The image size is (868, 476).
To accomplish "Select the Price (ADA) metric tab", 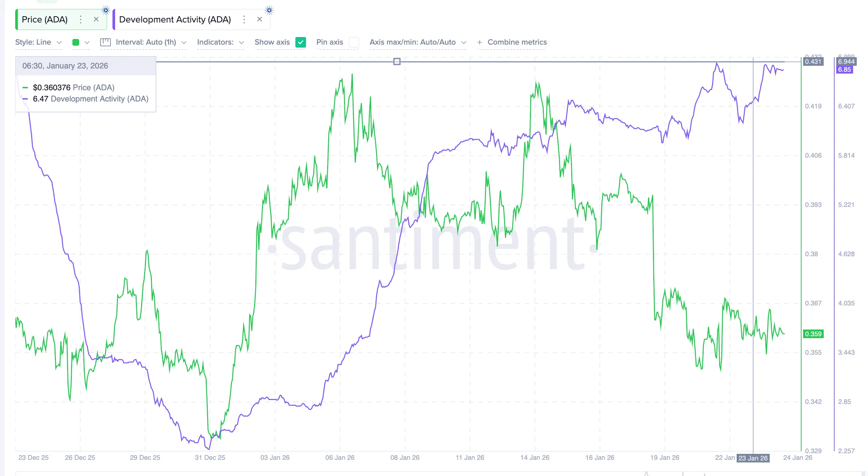I will pos(44,19).
